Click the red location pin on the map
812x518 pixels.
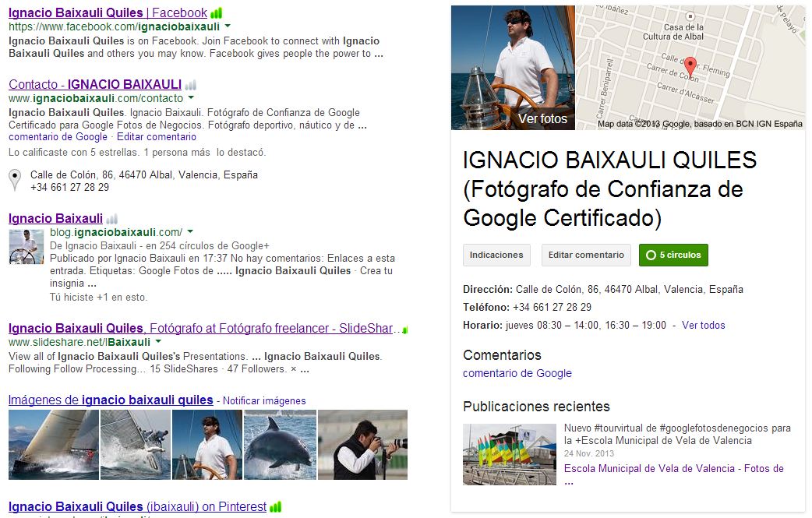pyautogui.click(x=690, y=68)
